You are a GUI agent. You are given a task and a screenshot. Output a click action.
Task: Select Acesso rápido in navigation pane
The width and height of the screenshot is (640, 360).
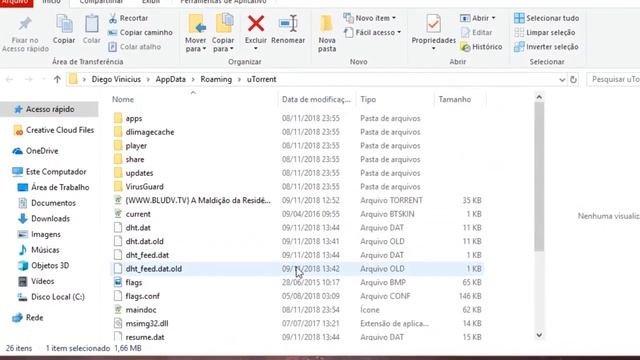point(50,109)
